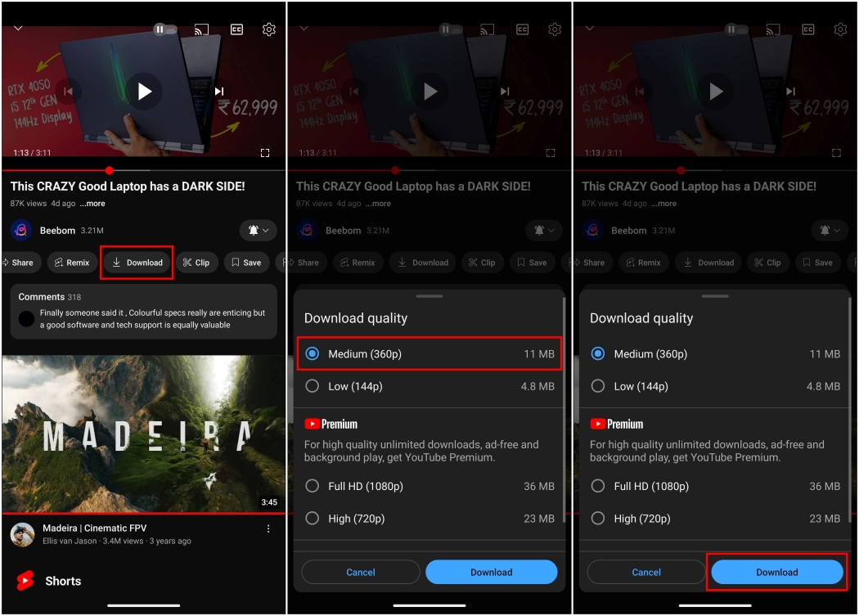The image size is (859, 616).
Task: Enter fullscreen using the expand icon
Action: 266,152
